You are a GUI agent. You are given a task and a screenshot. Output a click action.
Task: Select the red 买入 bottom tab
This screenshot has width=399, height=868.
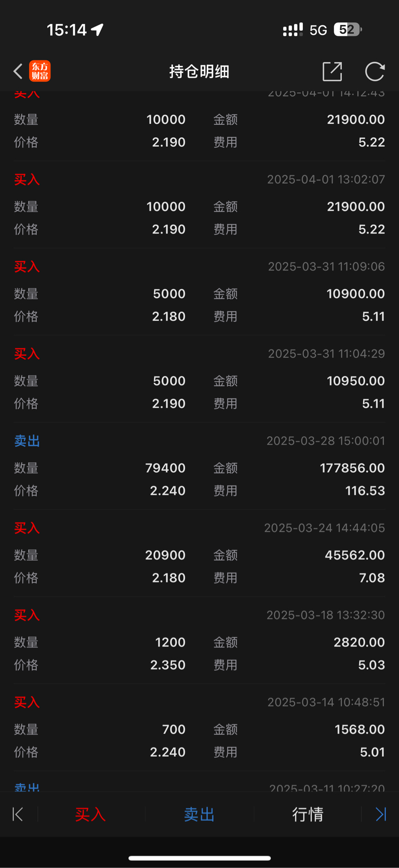90,814
